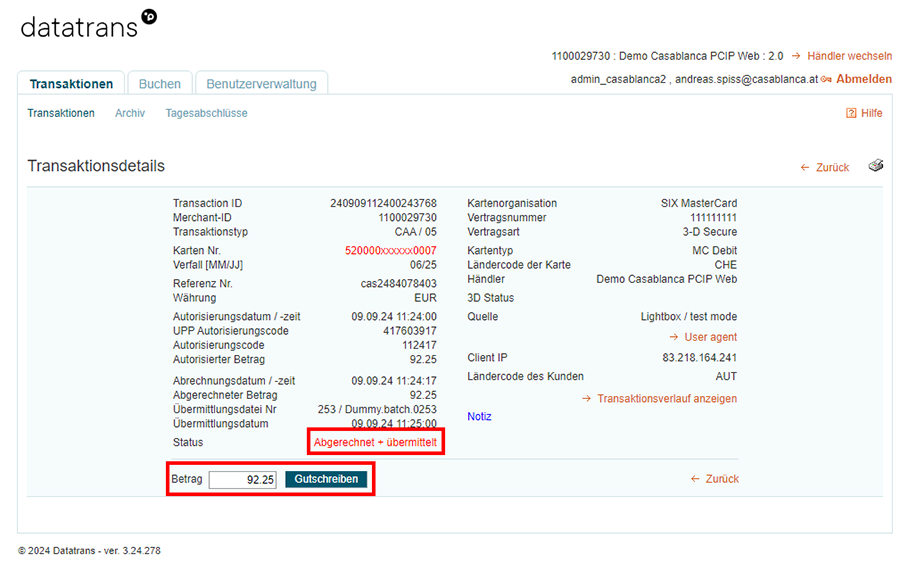
Task: Open the Notiz link
Action: [x=479, y=416]
